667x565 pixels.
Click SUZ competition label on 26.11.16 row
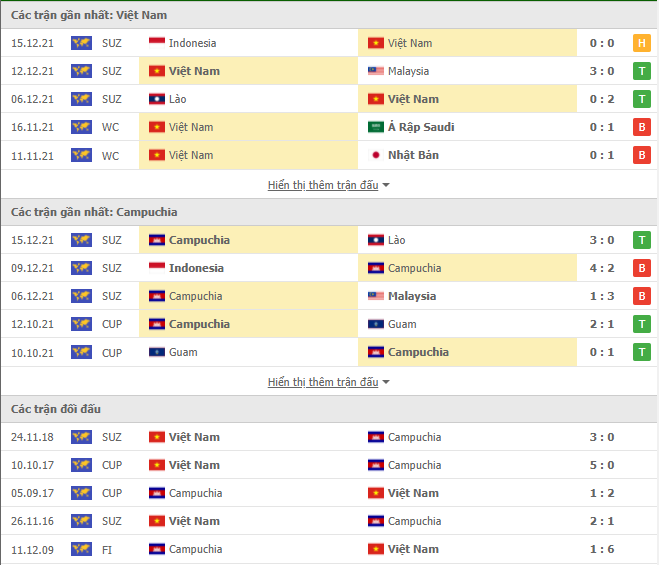112,521
